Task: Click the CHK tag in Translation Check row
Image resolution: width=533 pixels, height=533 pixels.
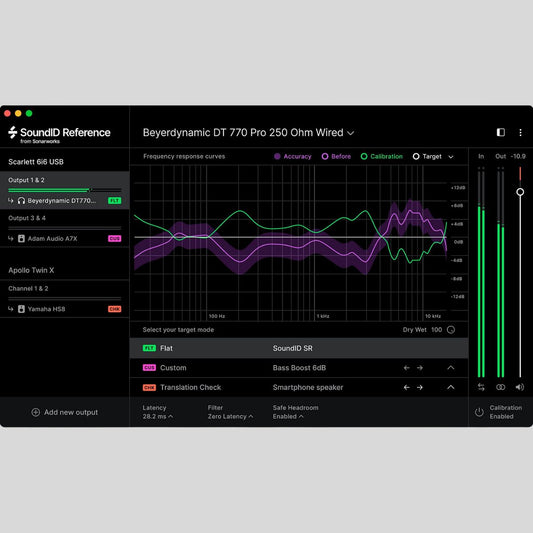Action: point(149,388)
